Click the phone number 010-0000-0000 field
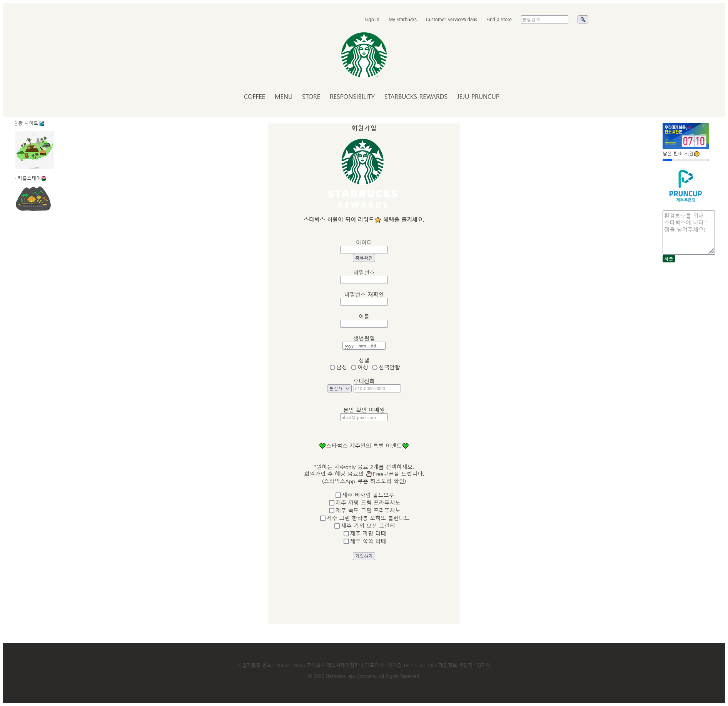 point(377,389)
